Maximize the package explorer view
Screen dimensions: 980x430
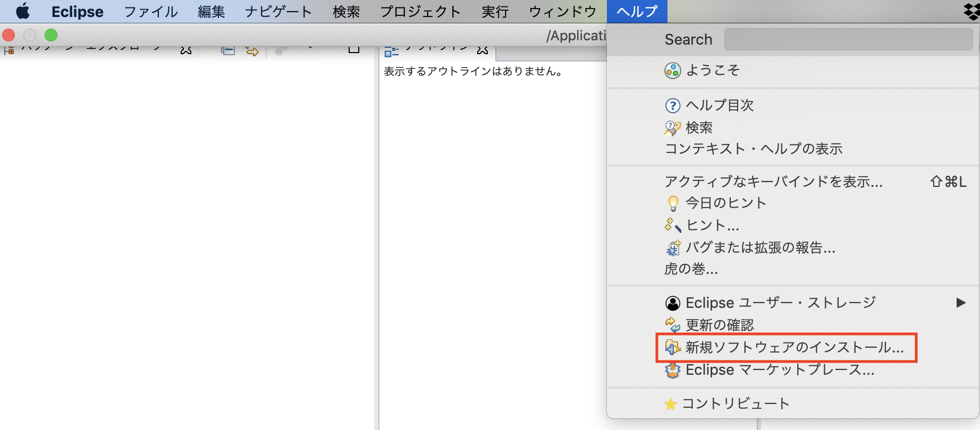[354, 49]
